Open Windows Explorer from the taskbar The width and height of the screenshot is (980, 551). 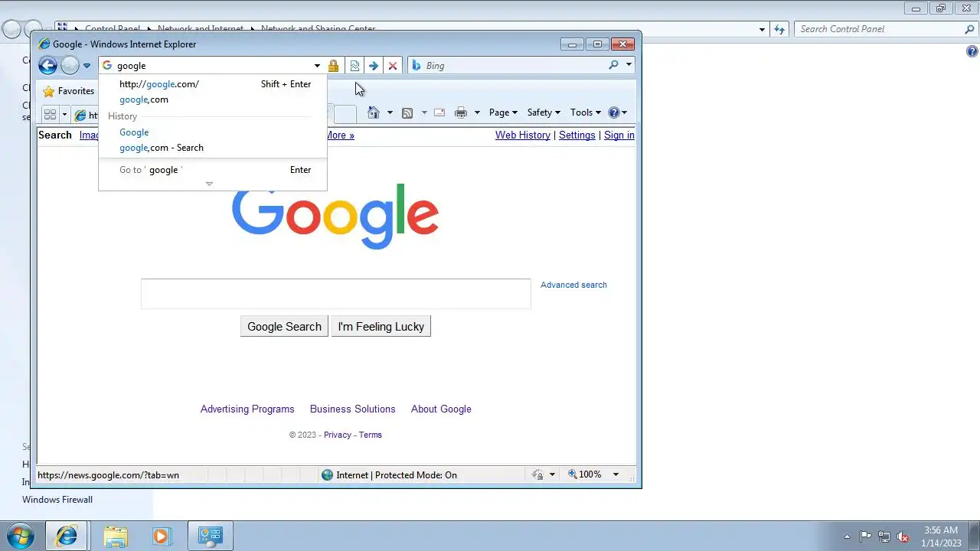point(116,536)
